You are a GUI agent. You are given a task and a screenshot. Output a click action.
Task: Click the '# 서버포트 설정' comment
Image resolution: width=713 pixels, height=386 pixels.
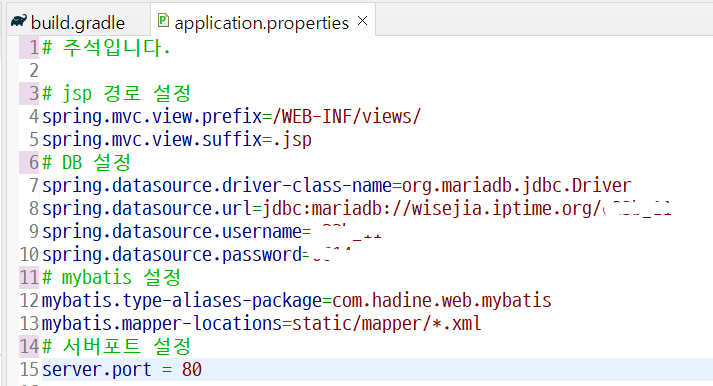click(x=116, y=346)
